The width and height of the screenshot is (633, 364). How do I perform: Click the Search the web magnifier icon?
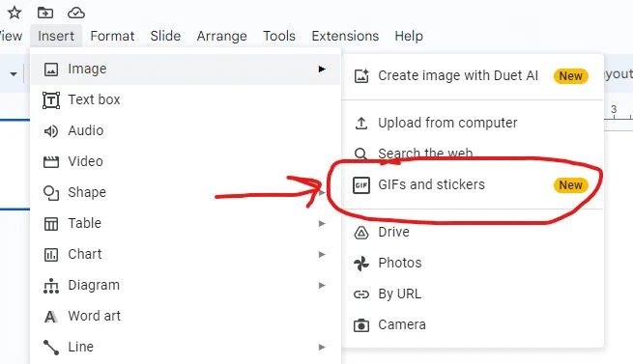[x=360, y=154]
